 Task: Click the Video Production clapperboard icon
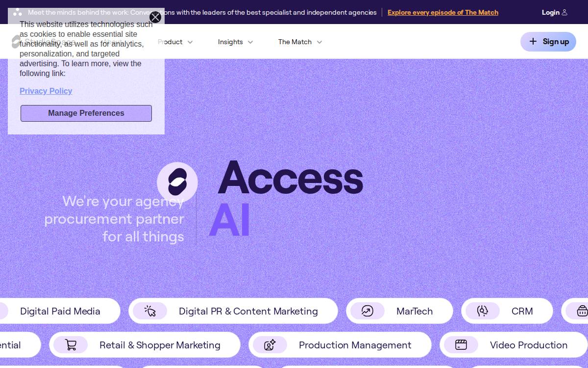pyautogui.click(x=461, y=345)
